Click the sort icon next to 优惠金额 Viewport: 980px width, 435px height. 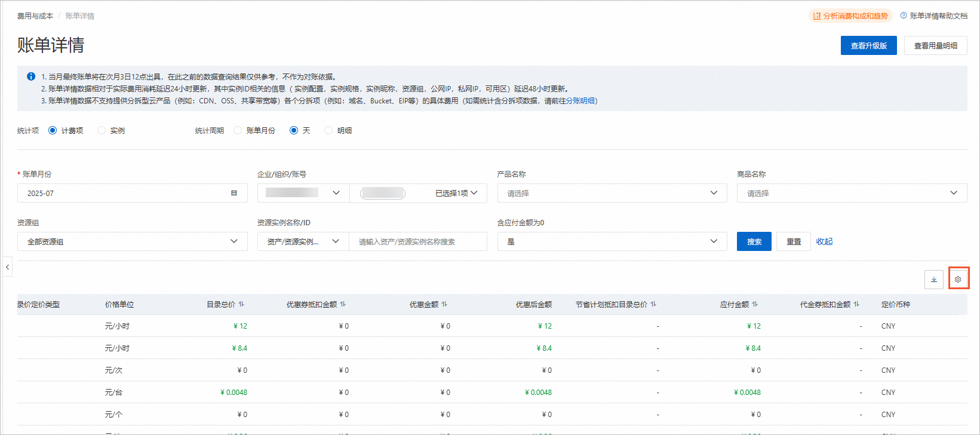(444, 304)
